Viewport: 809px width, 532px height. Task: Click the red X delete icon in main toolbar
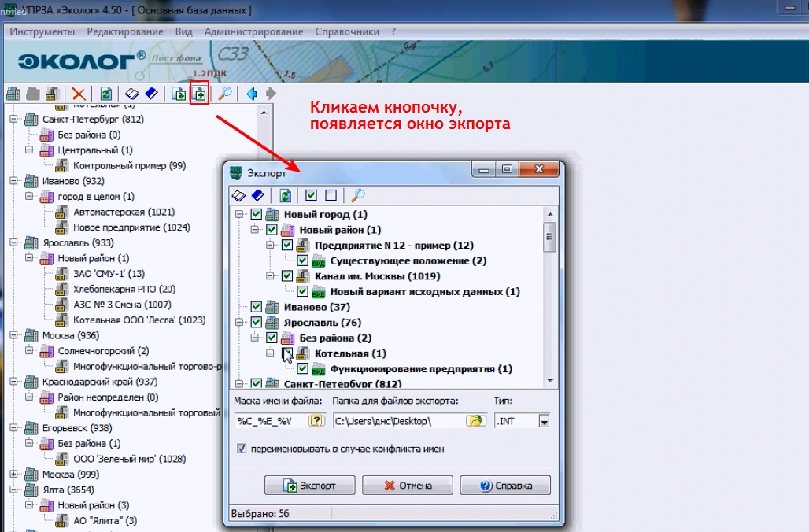(x=79, y=94)
